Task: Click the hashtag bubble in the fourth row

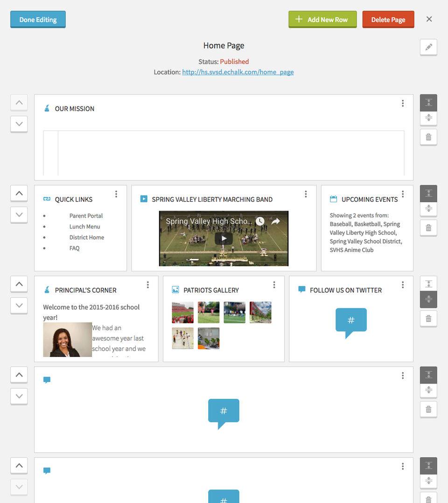Action: click(224, 414)
